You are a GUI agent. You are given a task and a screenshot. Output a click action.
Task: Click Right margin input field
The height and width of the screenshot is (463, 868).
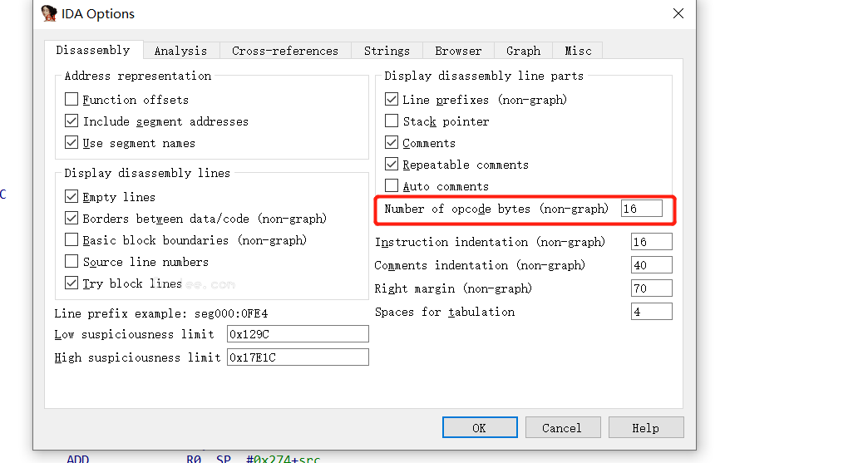click(x=652, y=288)
